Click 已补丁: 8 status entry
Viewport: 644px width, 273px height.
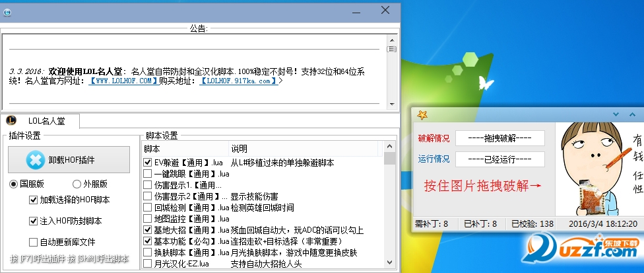[x=480, y=224]
